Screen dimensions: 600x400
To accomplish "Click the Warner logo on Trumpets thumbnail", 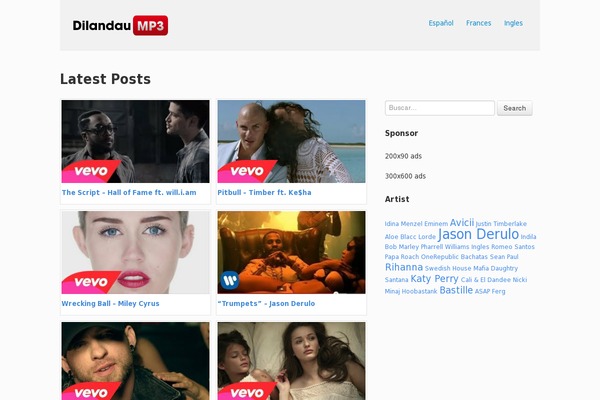I will point(230,280).
